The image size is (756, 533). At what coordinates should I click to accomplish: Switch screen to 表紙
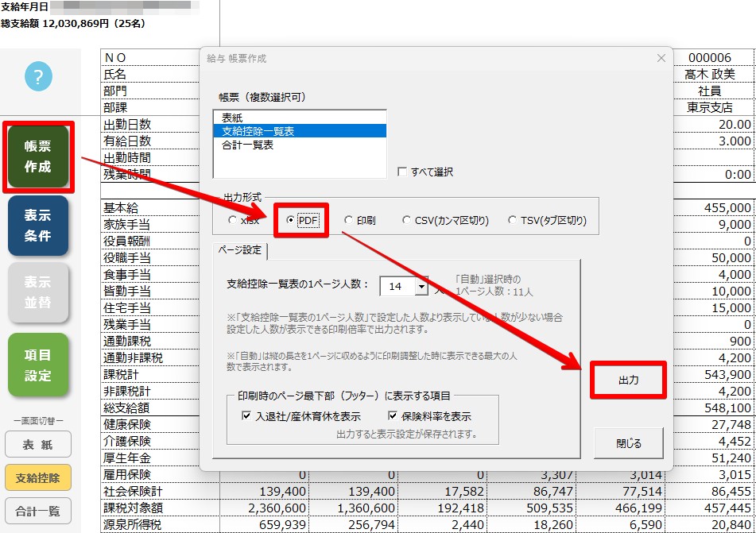point(38,444)
